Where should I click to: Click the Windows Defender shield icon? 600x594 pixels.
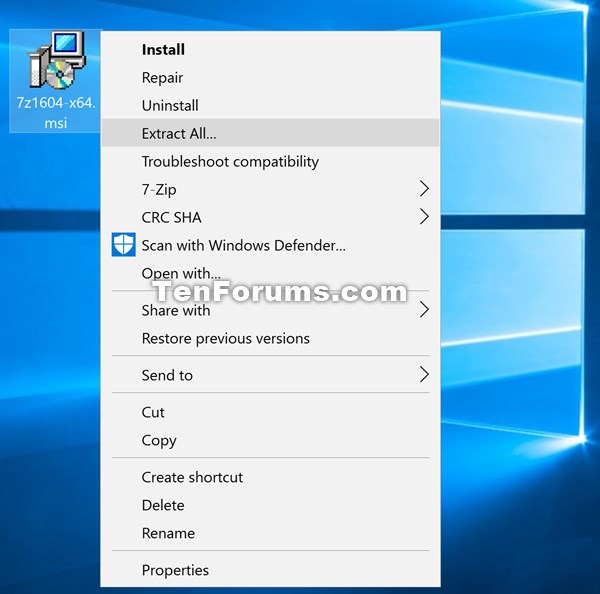[x=123, y=244]
